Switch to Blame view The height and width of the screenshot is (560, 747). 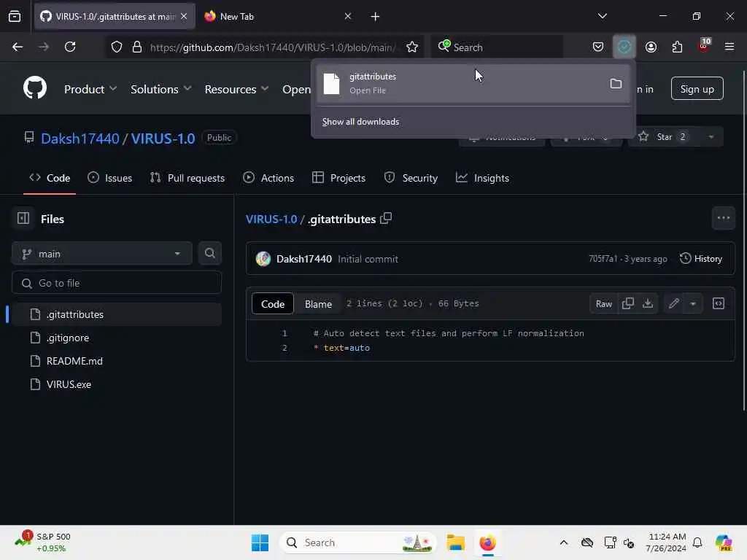click(x=318, y=304)
